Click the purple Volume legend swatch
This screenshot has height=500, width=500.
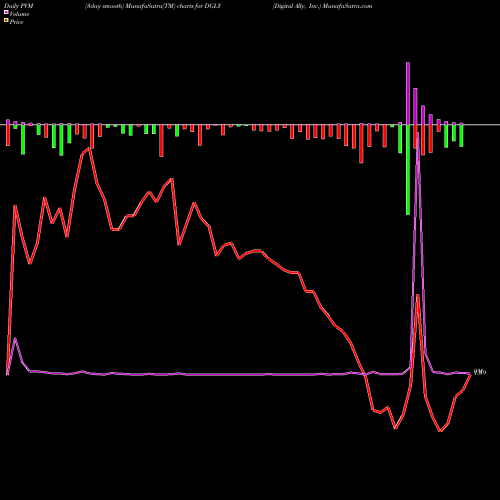(6, 12)
